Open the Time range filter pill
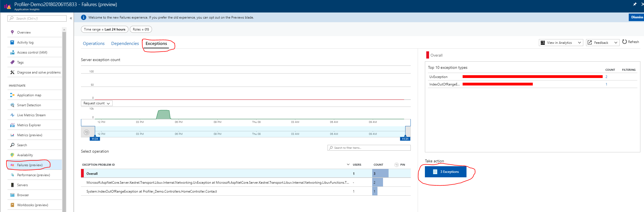 coord(105,29)
